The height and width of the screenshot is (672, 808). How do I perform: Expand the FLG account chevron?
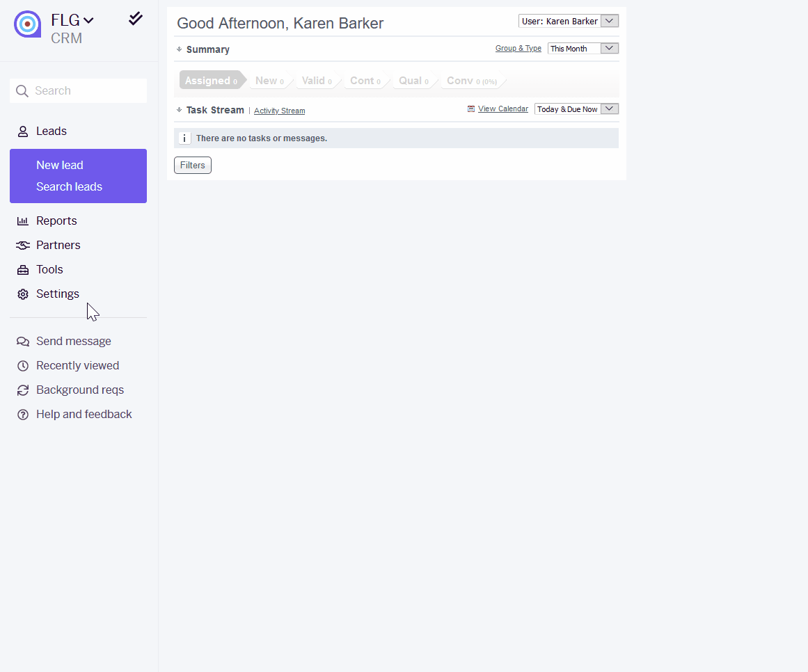pyautogui.click(x=88, y=21)
